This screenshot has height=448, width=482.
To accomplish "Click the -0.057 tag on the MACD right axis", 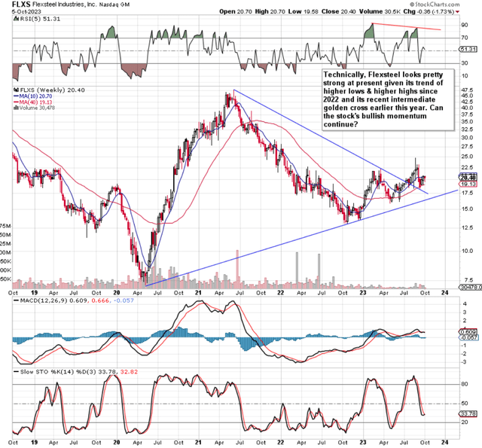I will pyautogui.click(x=469, y=337).
